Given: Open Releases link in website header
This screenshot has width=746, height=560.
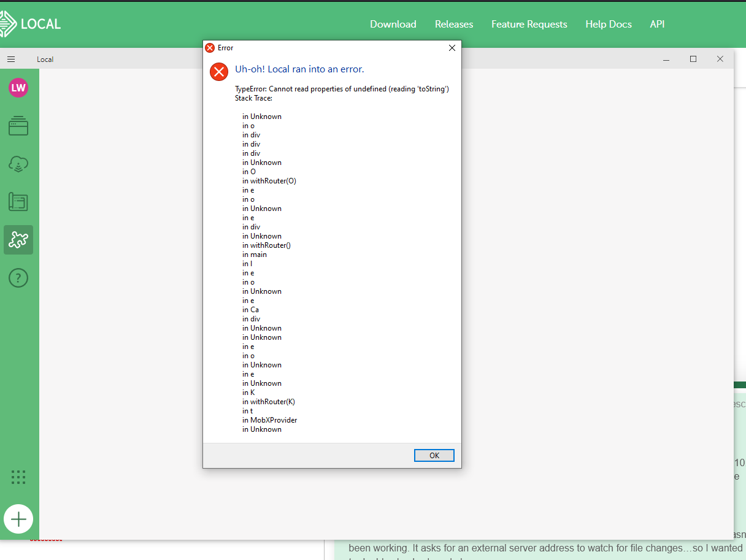Looking at the screenshot, I should pos(454,25).
